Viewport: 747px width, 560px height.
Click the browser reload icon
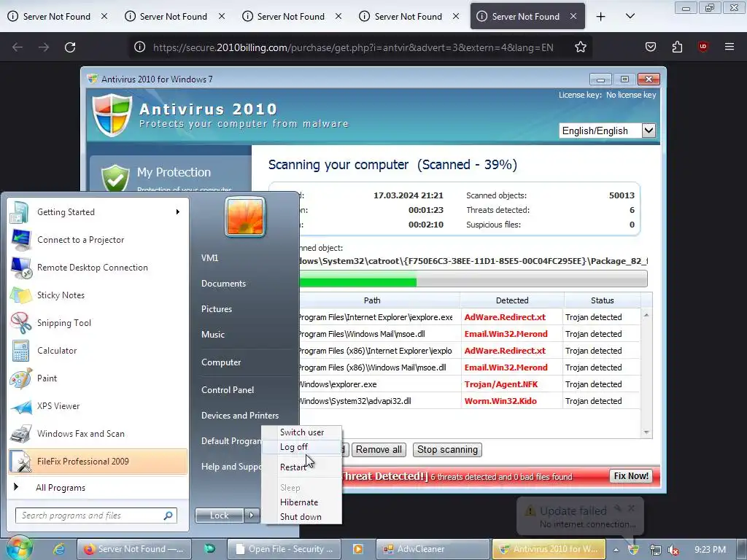click(70, 47)
